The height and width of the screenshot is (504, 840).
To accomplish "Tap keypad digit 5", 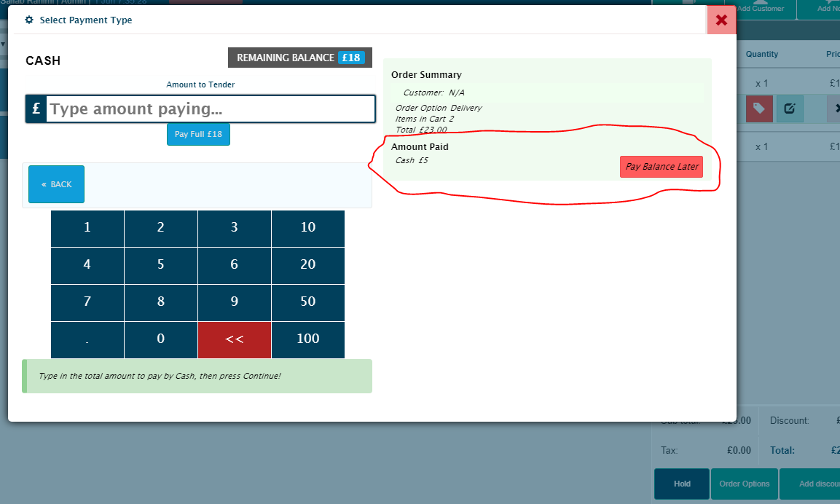I will click(161, 266).
